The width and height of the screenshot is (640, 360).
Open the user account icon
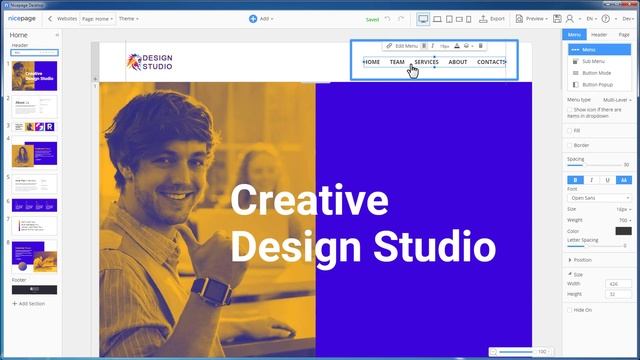tap(570, 19)
